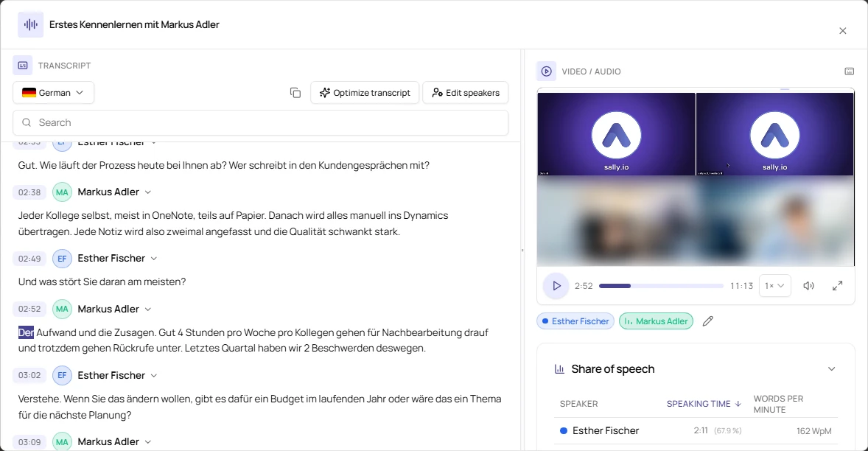
Task: Jump to timestamp 03:09
Action: point(29,442)
